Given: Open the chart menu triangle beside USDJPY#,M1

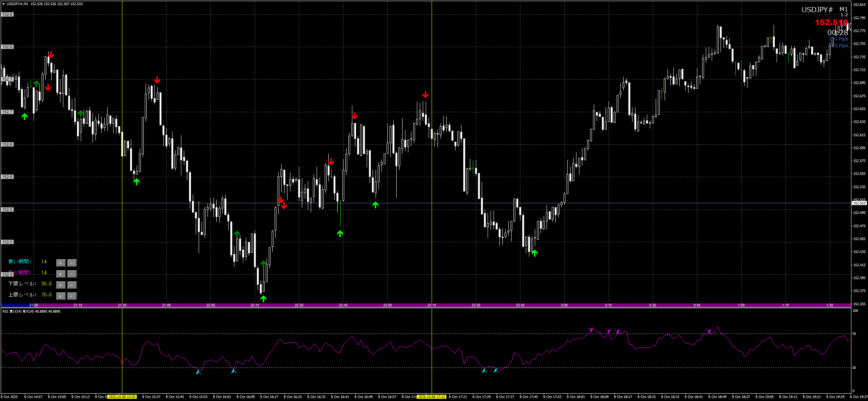Looking at the screenshot, I should (x=3, y=4).
